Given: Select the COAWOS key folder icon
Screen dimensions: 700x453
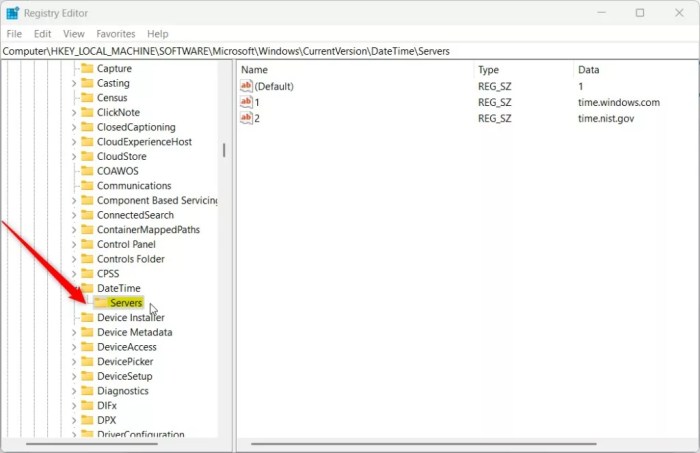Looking at the screenshot, I should click(87, 171).
